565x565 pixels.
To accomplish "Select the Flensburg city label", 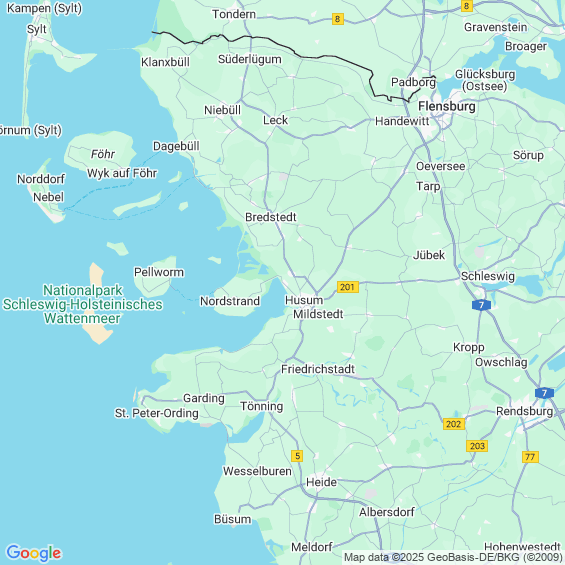I will tap(447, 106).
